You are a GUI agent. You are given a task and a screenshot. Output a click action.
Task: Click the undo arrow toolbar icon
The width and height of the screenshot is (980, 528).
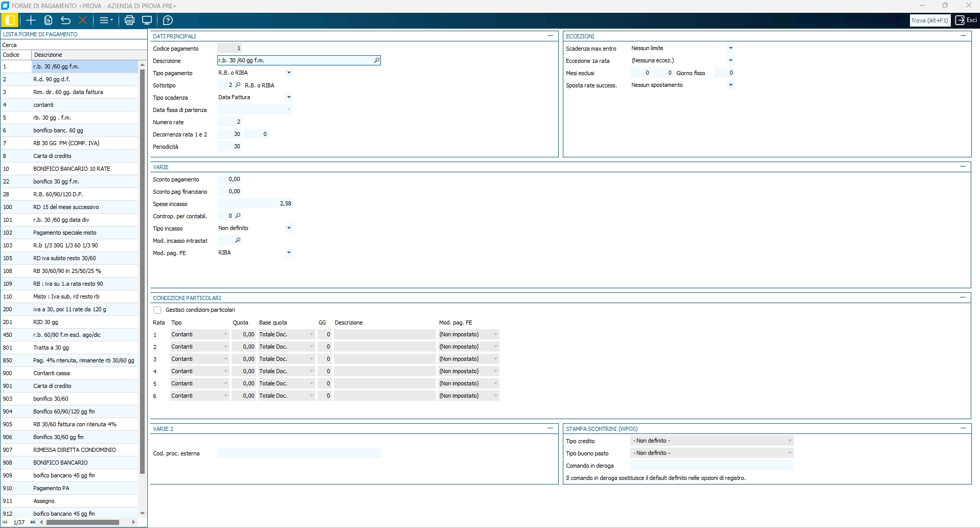65,20
